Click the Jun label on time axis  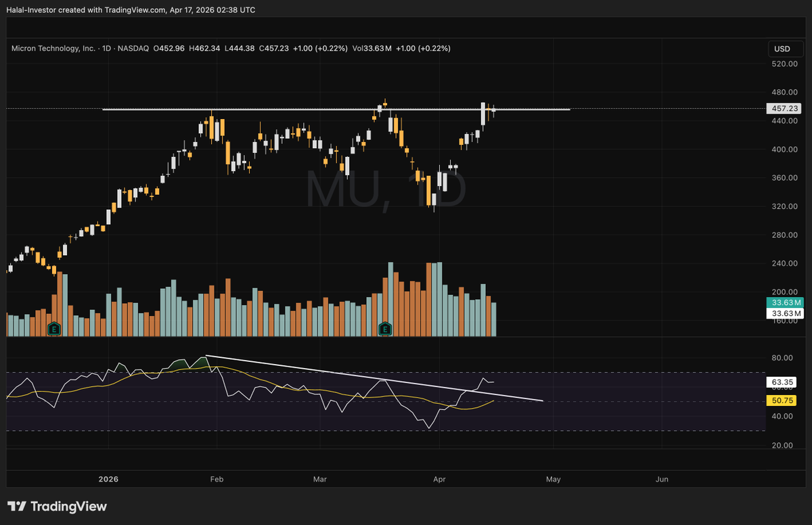click(662, 479)
